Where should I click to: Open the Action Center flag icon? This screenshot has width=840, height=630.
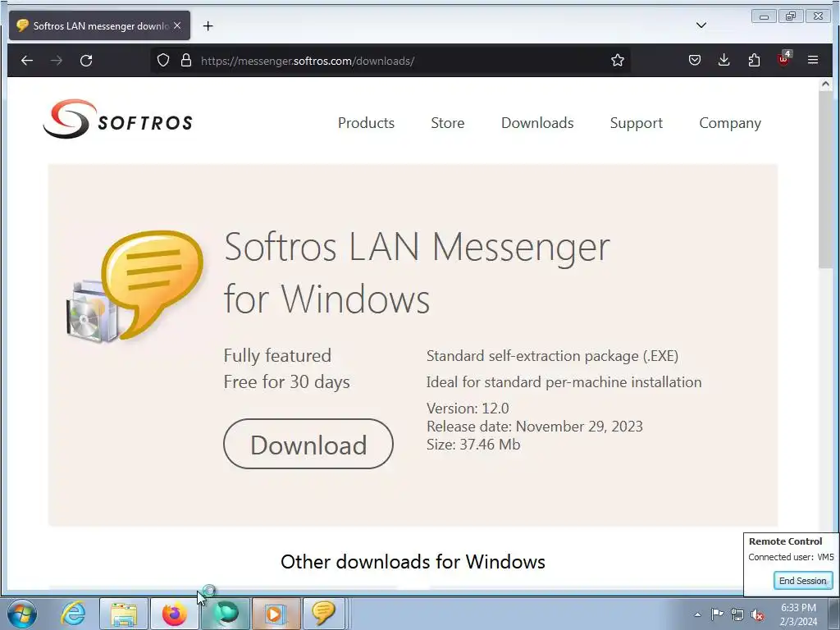pyautogui.click(x=717, y=614)
